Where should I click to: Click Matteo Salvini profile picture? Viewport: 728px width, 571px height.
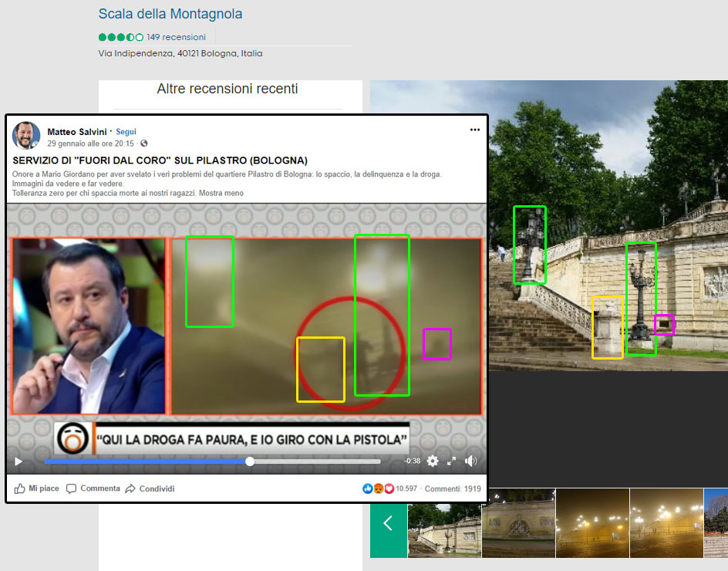(x=26, y=135)
